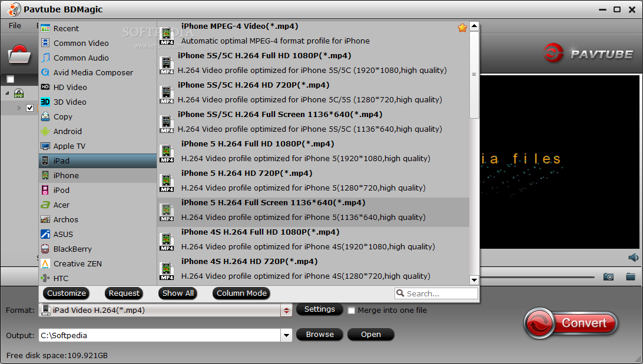This screenshot has height=364, width=643.
Task: Click the Free disk space:109.921GB status text
Action: click(x=57, y=355)
